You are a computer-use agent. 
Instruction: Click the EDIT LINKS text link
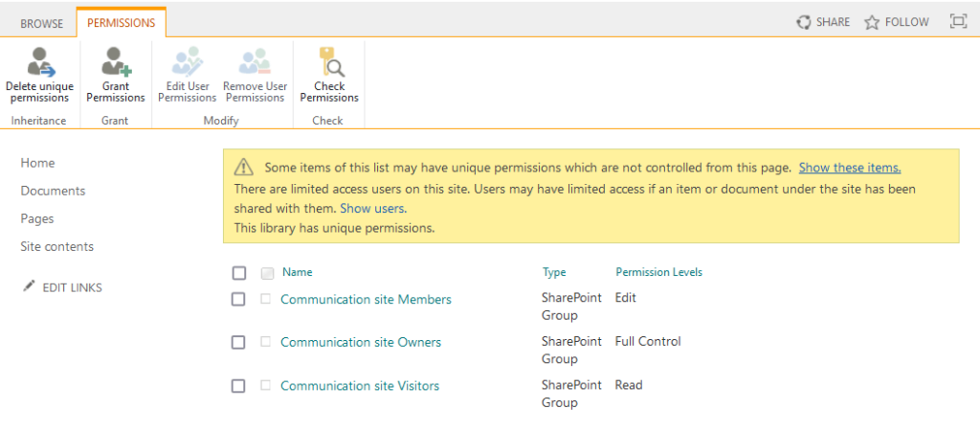(72, 288)
